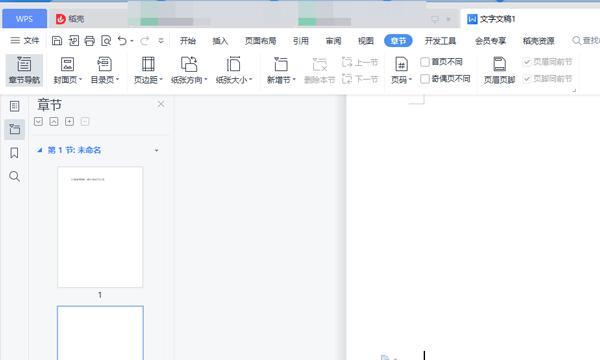Click the WPS home tab button
The image size is (600, 360).
pyautogui.click(x=24, y=19)
